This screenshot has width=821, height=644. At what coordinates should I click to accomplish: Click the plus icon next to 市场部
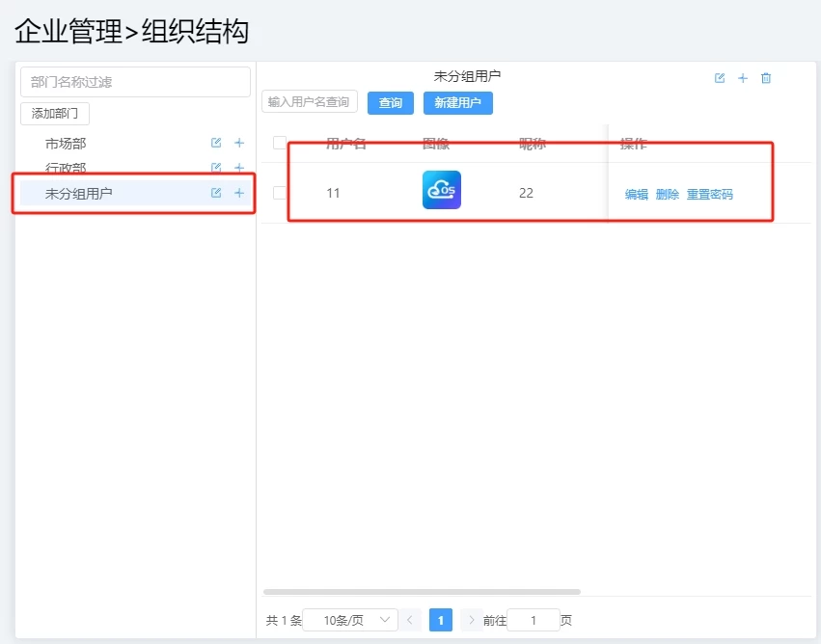237,143
